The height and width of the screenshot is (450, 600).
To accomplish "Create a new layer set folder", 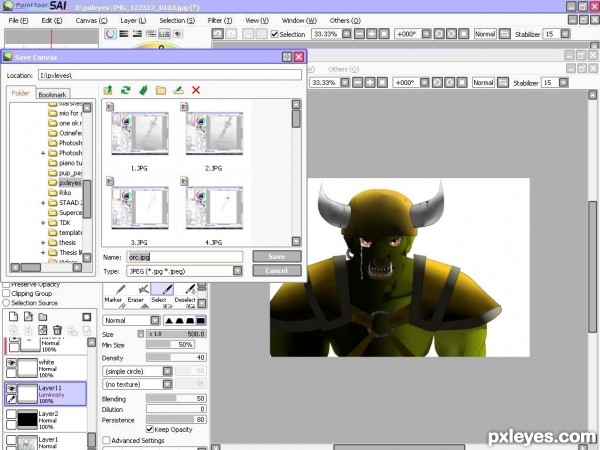I will [43, 317].
